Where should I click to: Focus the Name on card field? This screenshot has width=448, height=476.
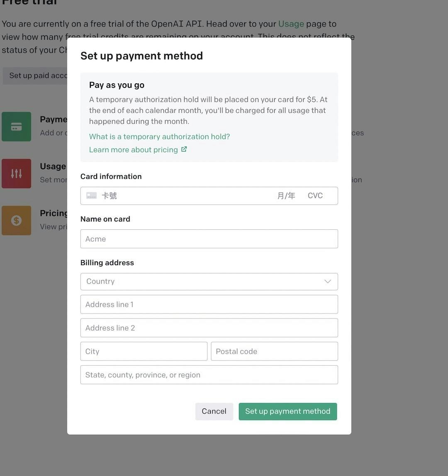(209, 239)
